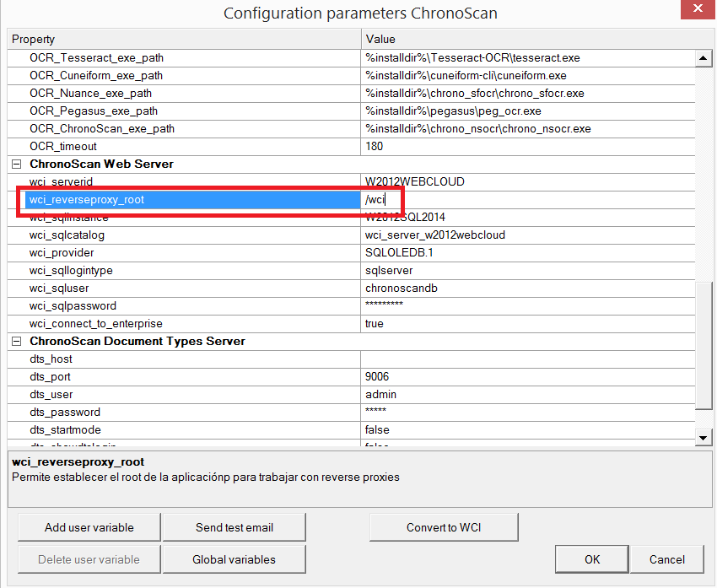Viewport: 717px width, 588px height.
Task: Select the wci_connect_to_enterprise property
Action: [x=95, y=324]
